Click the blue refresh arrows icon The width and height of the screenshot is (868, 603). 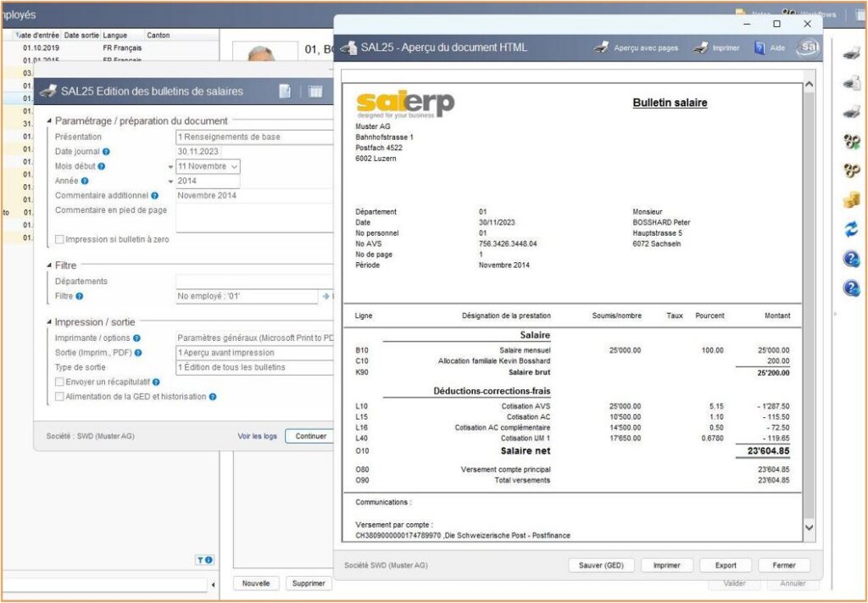tap(851, 229)
